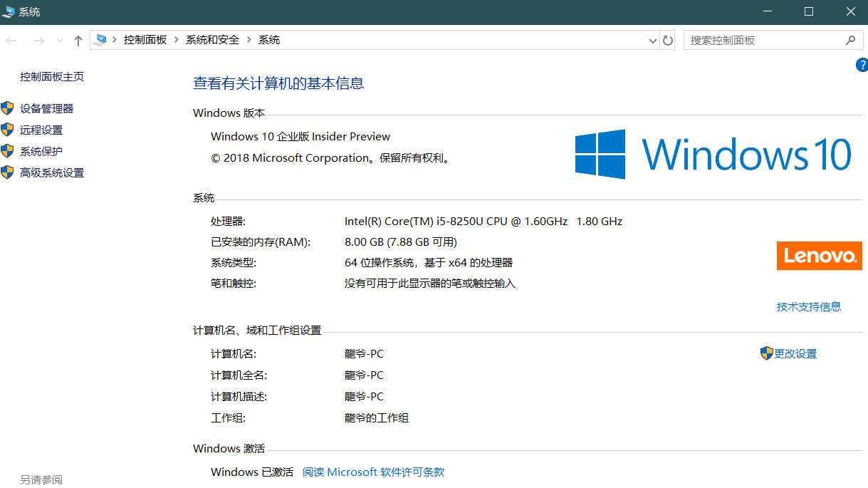This screenshot has height=488, width=868.
Task: Expand chevron before 控制面板 breadcrumb
Action: (x=115, y=40)
